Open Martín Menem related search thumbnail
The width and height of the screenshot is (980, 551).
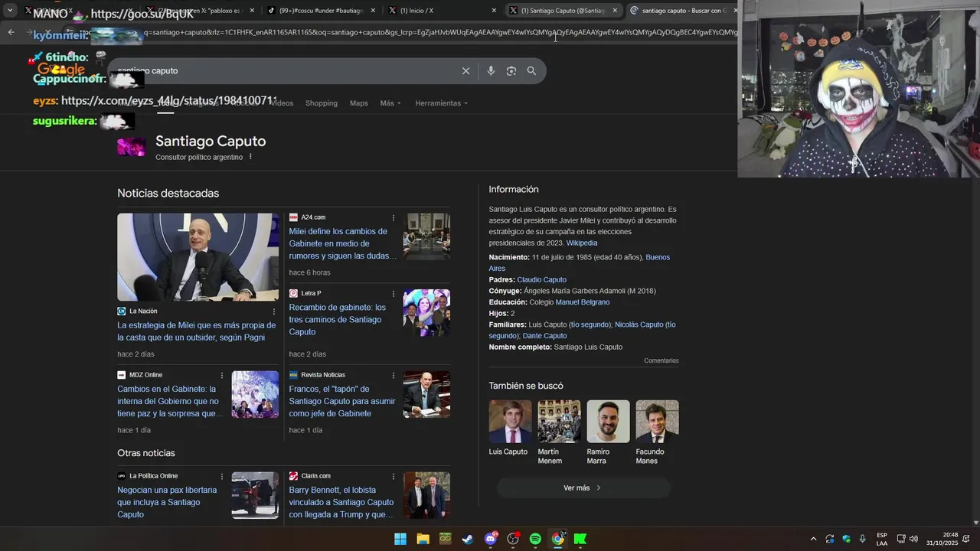click(559, 421)
